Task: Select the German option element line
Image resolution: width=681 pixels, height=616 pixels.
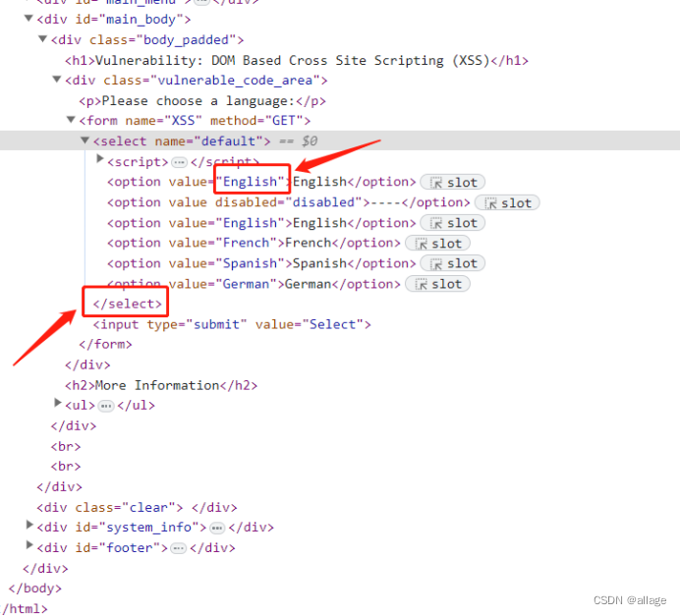Action: [x=254, y=284]
